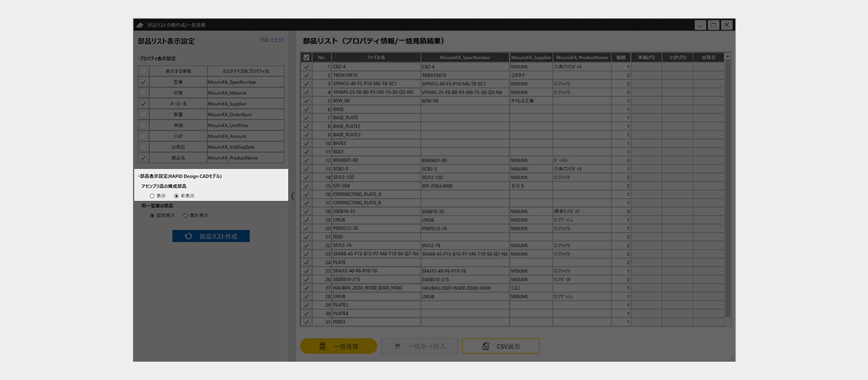
Task: Click the ファイル名 column header
Action: click(x=375, y=58)
